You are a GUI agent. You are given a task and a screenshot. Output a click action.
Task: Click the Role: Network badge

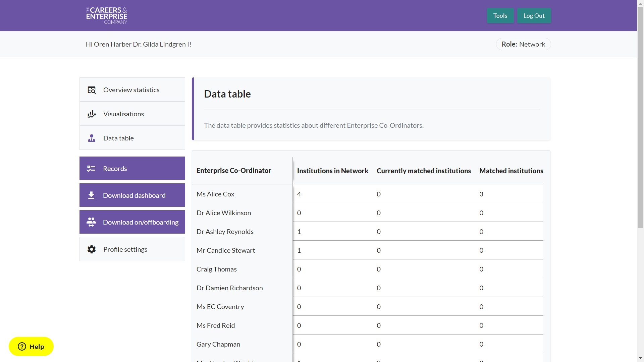[x=523, y=44]
